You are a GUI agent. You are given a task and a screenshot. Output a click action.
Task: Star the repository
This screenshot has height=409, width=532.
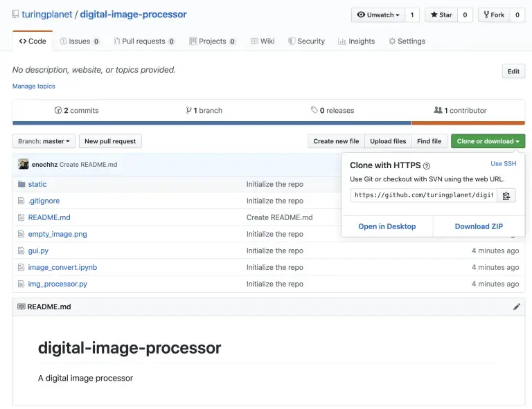(x=441, y=15)
